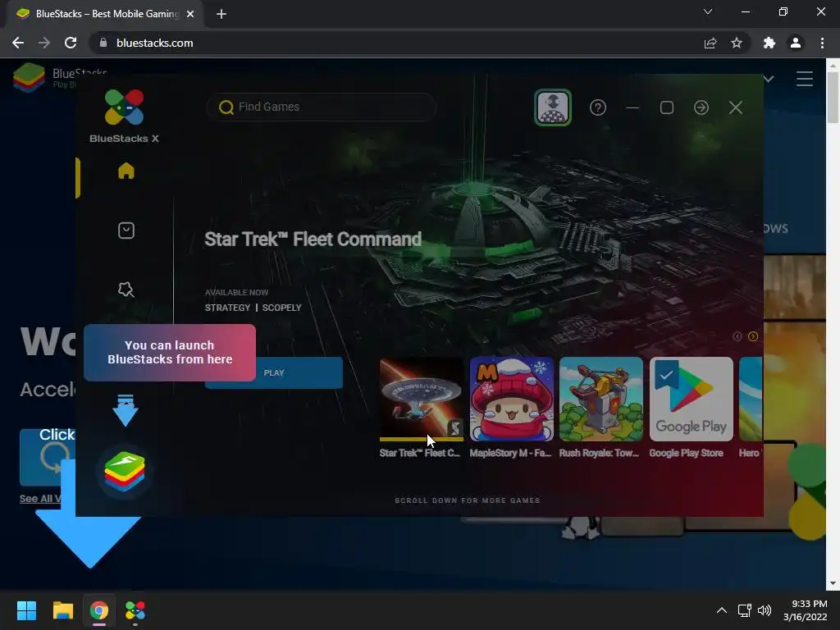This screenshot has height=630, width=840.
Task: Open File Explorer from taskbar
Action: tap(62, 610)
